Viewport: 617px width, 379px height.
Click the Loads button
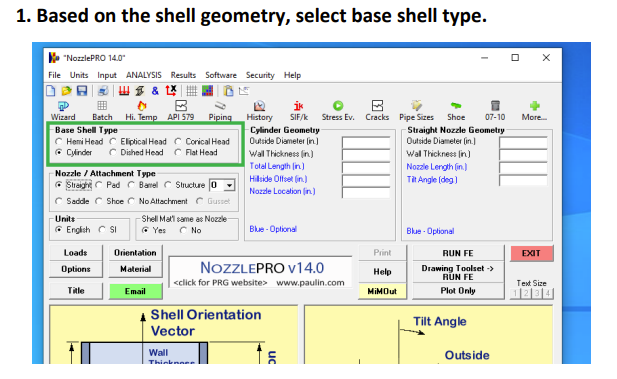pyautogui.click(x=76, y=253)
